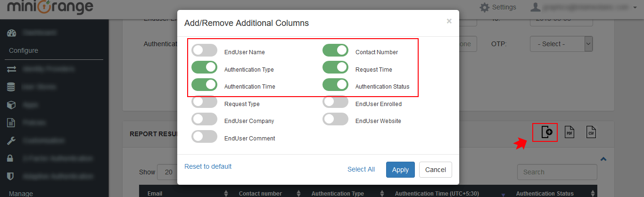Image resolution: width=644 pixels, height=197 pixels.
Task: Toggle the EndUser Name column switch
Action: click(x=204, y=50)
